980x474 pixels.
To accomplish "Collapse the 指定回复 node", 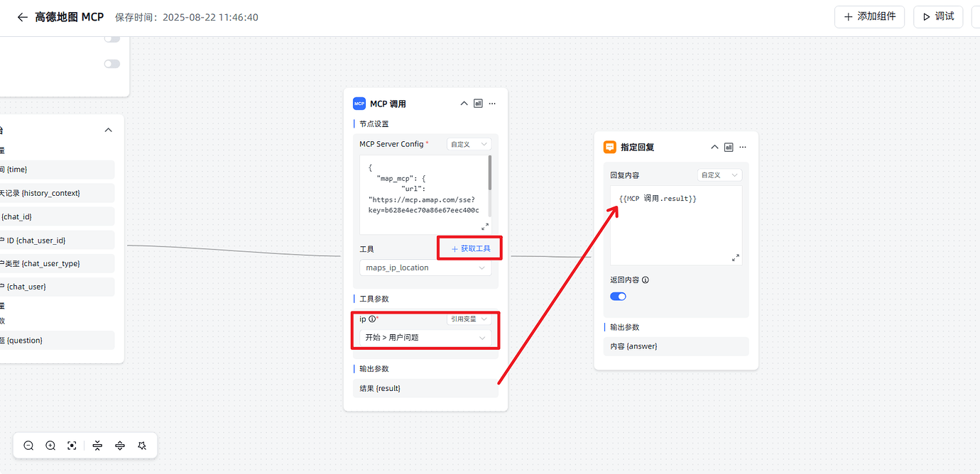I will [x=714, y=147].
